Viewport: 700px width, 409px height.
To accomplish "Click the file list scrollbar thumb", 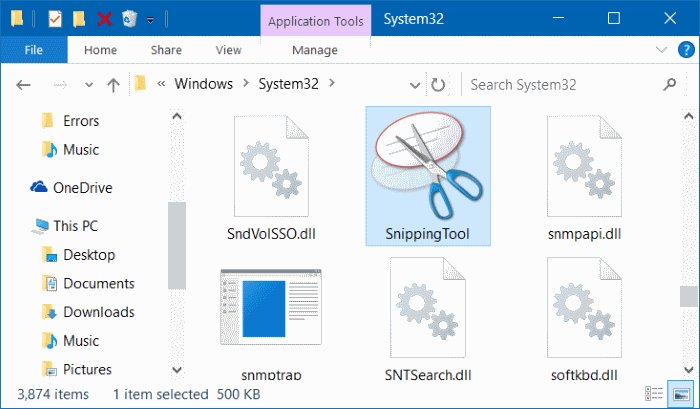I will click(x=688, y=296).
